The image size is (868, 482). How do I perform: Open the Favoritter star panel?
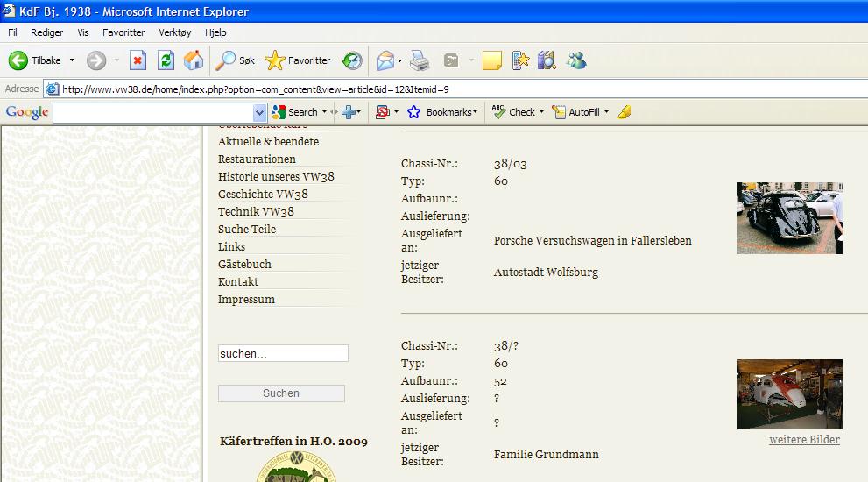[297, 60]
